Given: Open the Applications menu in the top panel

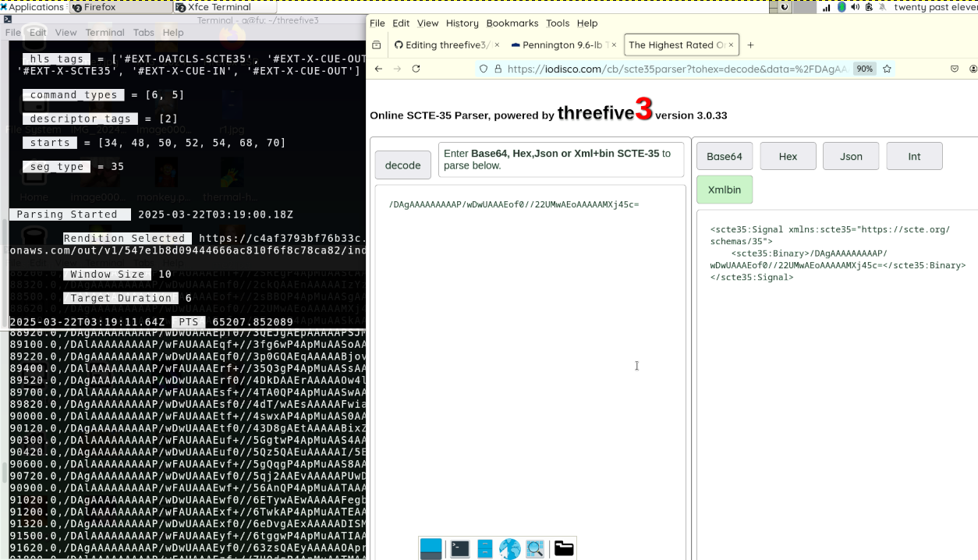Looking at the screenshot, I should [x=33, y=7].
